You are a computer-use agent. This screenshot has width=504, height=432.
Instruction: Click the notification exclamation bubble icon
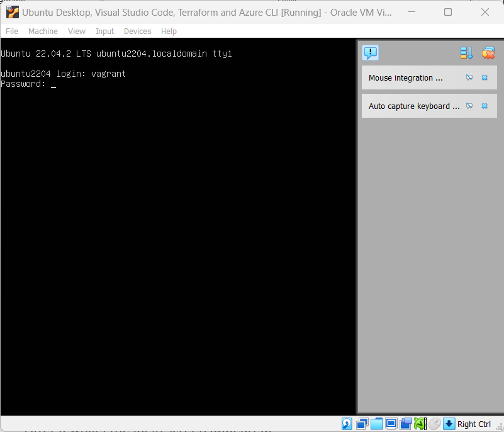pos(370,53)
